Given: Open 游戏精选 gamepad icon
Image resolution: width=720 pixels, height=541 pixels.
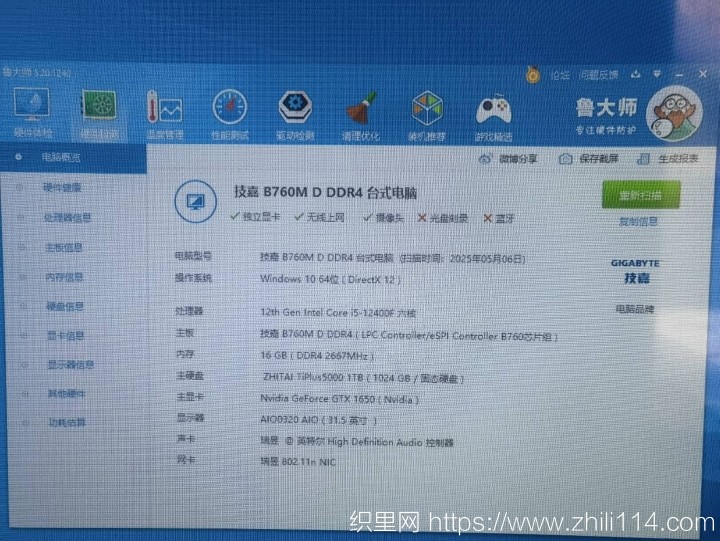Looking at the screenshot, I should 493,117.
